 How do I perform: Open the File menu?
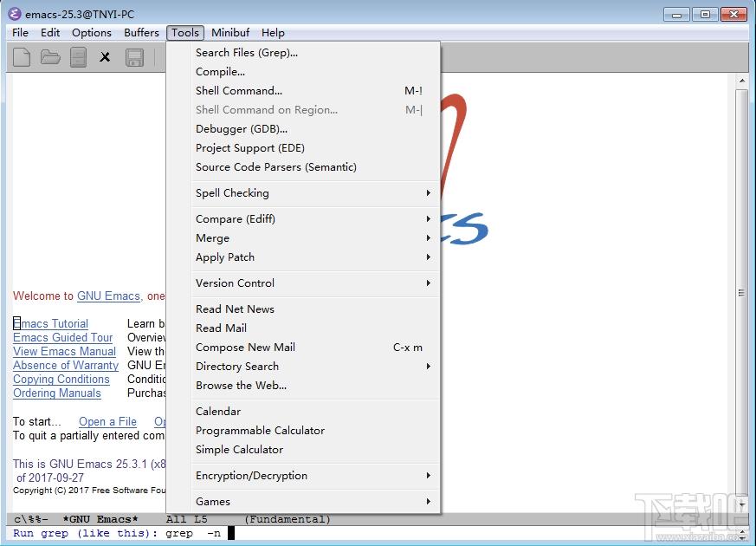(x=20, y=33)
